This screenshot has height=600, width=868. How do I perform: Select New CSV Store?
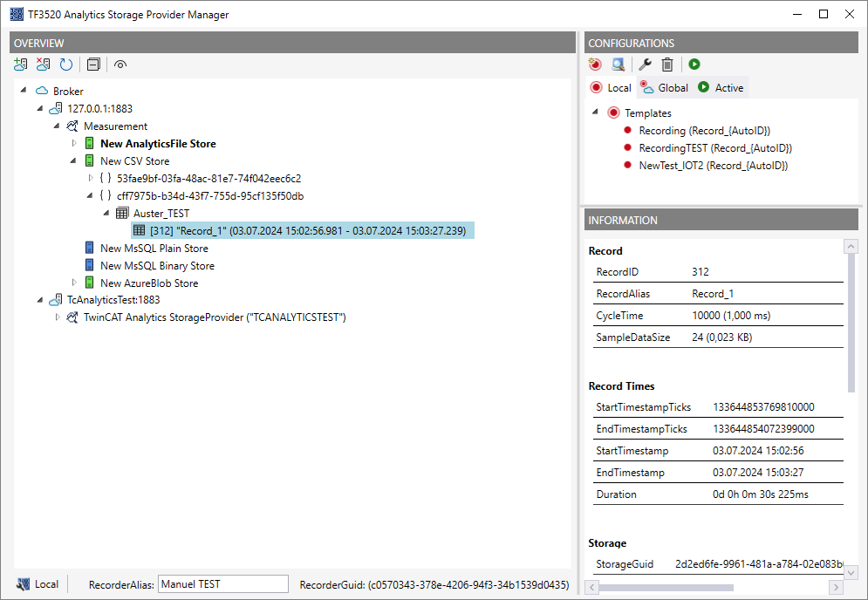(x=134, y=161)
